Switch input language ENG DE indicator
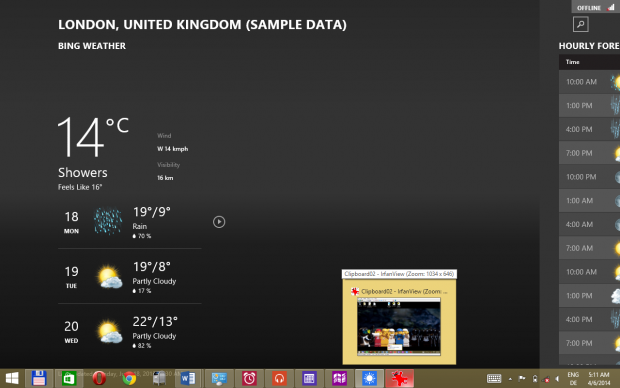The image size is (620, 388). (x=573, y=379)
